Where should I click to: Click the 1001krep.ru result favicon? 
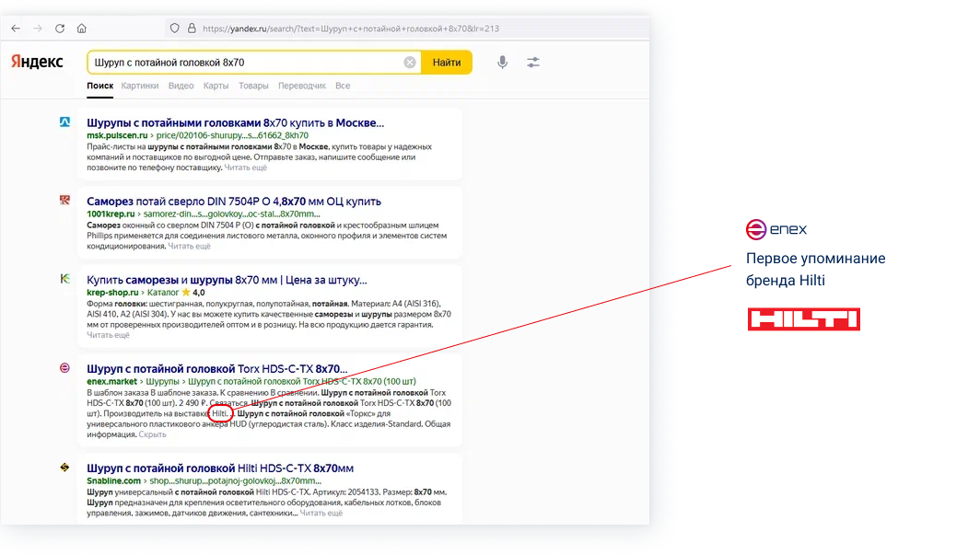pos(65,201)
